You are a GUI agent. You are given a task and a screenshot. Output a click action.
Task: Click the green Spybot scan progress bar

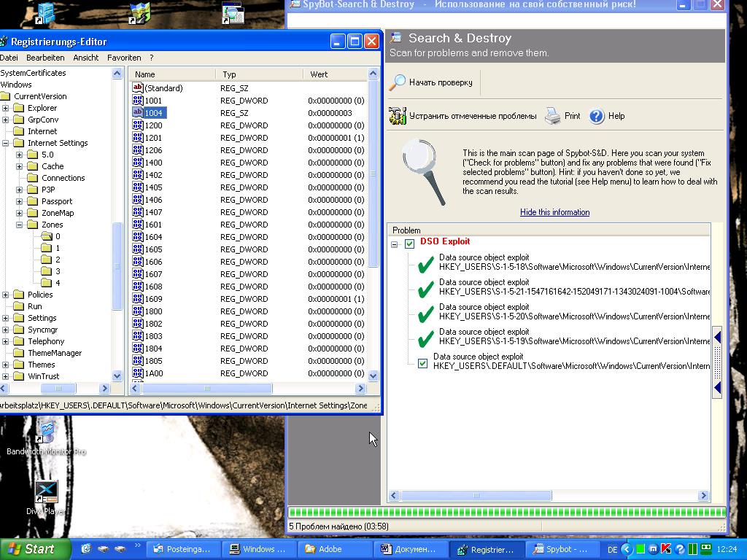pos(507,513)
